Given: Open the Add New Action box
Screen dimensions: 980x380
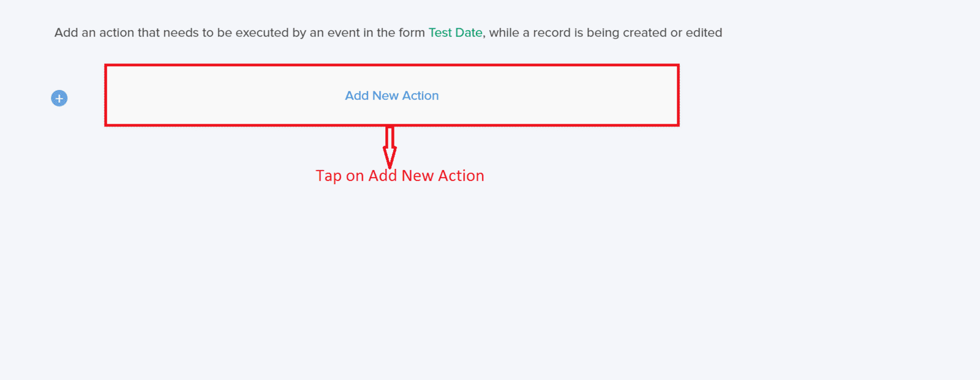Looking at the screenshot, I should pos(392,95).
